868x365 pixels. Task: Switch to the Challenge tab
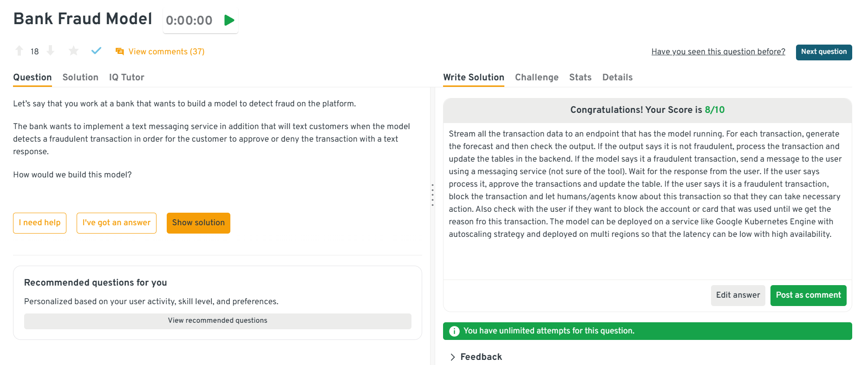point(536,78)
